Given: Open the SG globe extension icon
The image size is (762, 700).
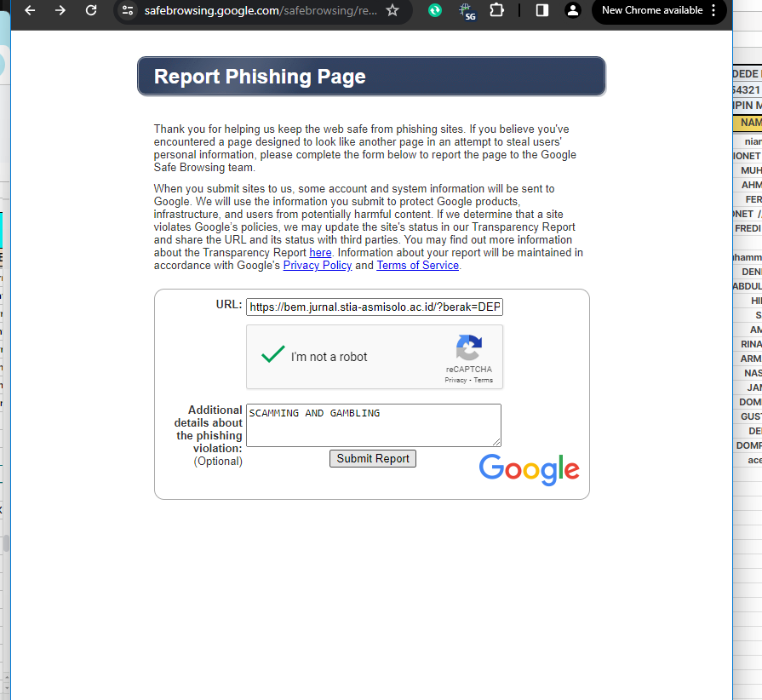Looking at the screenshot, I should coord(467,11).
